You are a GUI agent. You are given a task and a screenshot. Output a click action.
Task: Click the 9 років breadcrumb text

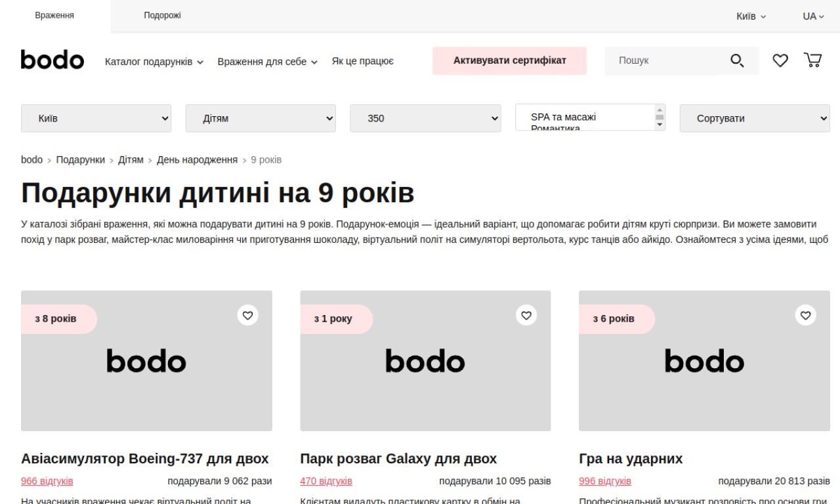(266, 159)
